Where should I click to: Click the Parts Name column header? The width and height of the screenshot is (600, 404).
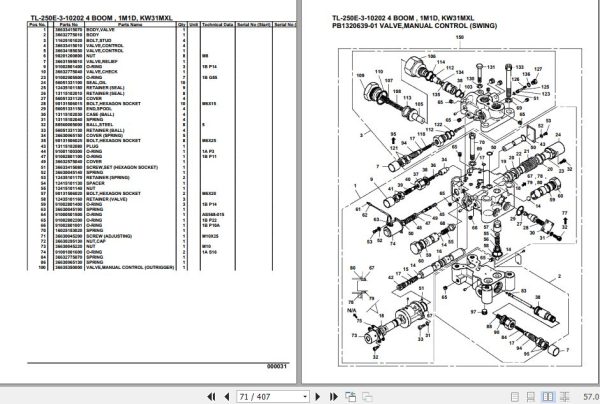(x=130, y=24)
